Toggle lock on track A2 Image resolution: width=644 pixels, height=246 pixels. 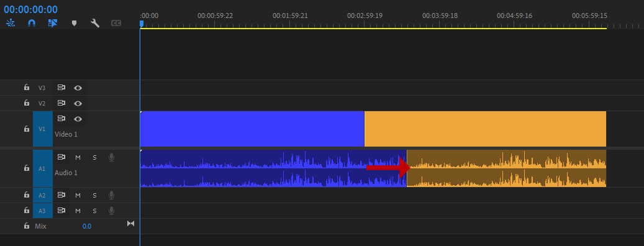[x=27, y=194]
